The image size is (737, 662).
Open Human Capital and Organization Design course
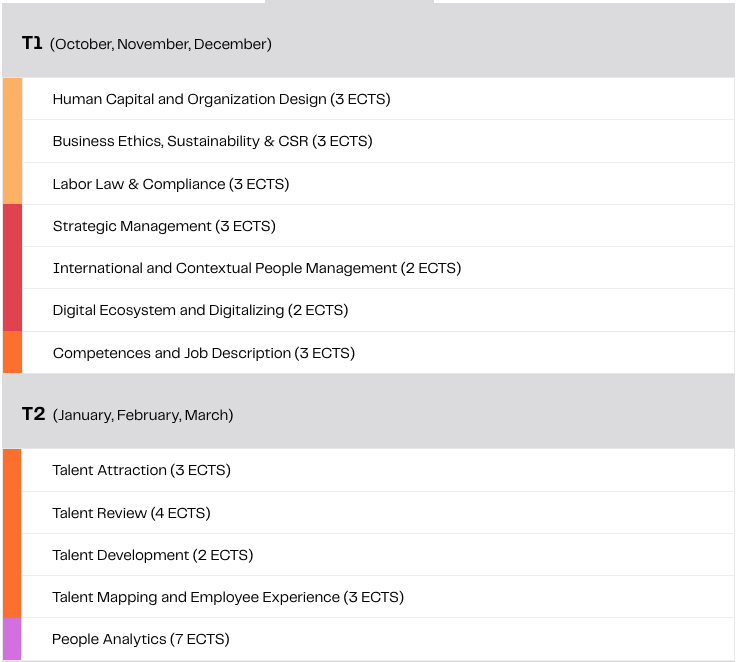(x=221, y=99)
